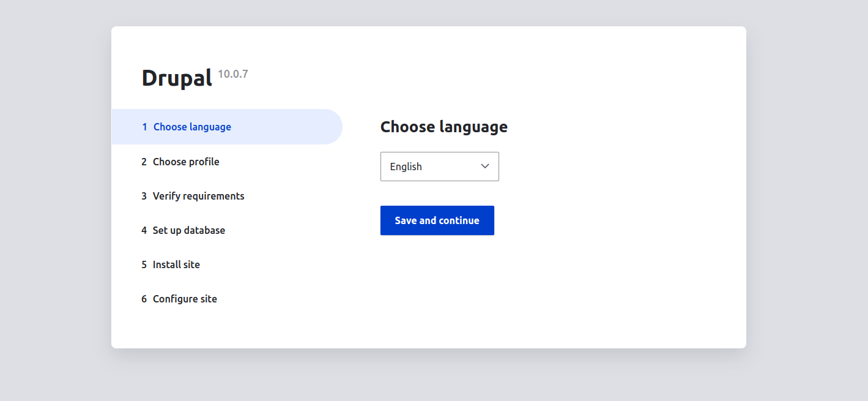Image resolution: width=868 pixels, height=401 pixels.
Task: Select the Install site step
Action: (176, 264)
